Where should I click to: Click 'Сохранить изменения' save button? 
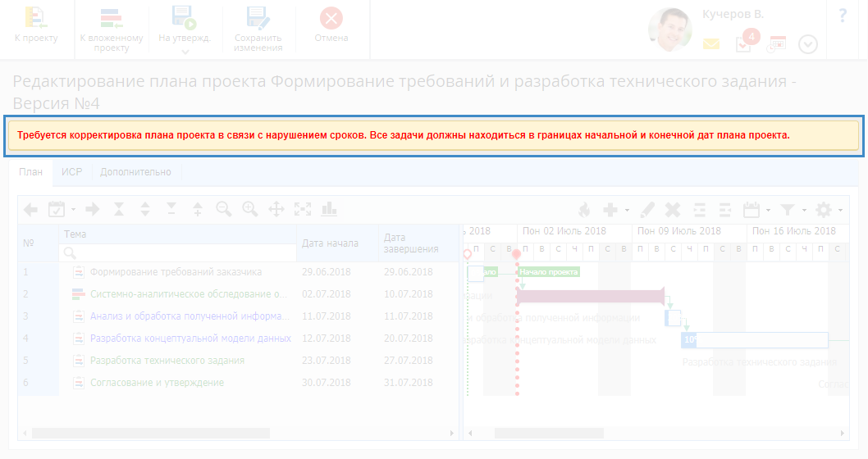258,30
